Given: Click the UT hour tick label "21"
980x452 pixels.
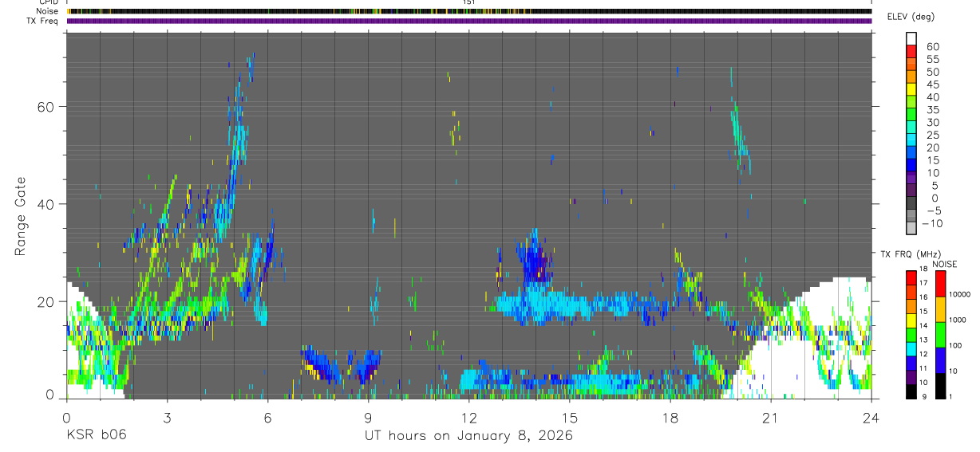Looking at the screenshot, I should (771, 418).
